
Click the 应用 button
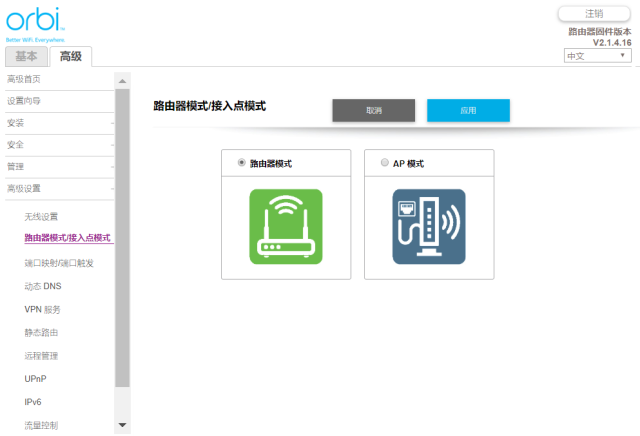(x=468, y=110)
